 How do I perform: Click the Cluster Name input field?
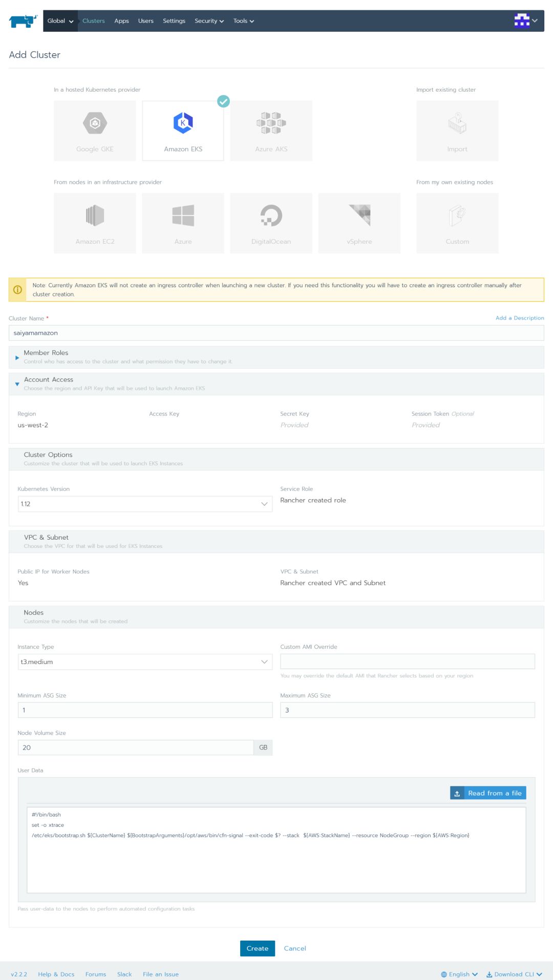tap(276, 333)
